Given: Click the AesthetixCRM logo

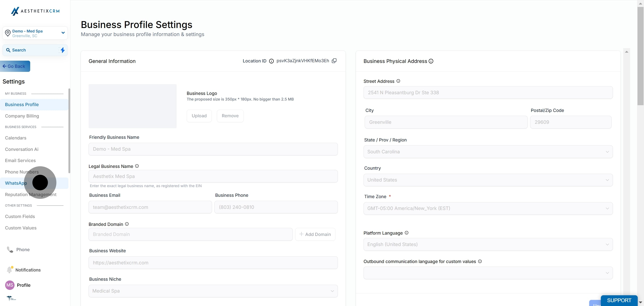Looking at the screenshot, I should pos(35,11).
